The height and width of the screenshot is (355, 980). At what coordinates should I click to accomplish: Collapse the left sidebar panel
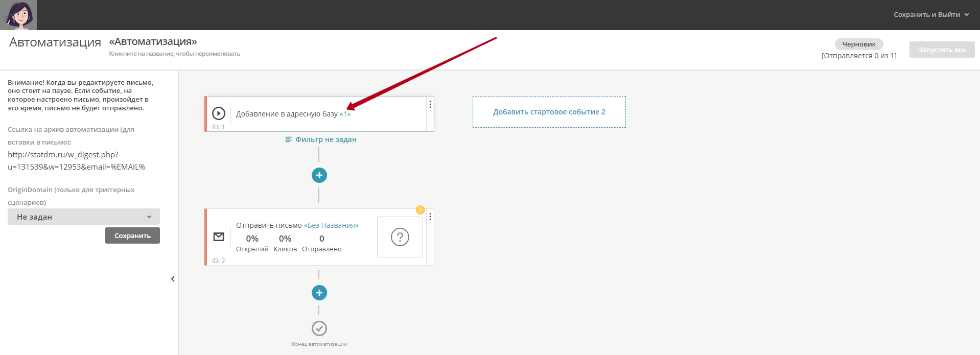[x=173, y=279]
